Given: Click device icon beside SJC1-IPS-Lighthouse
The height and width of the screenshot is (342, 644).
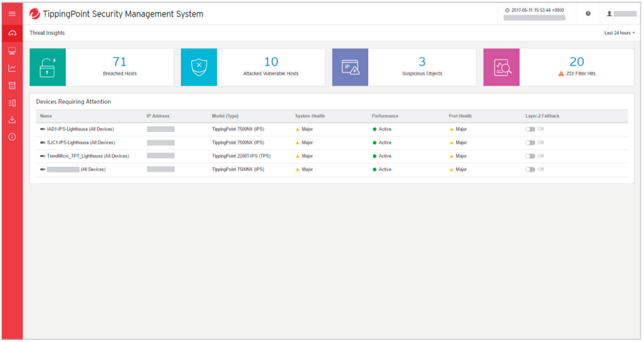Looking at the screenshot, I should [x=43, y=143].
